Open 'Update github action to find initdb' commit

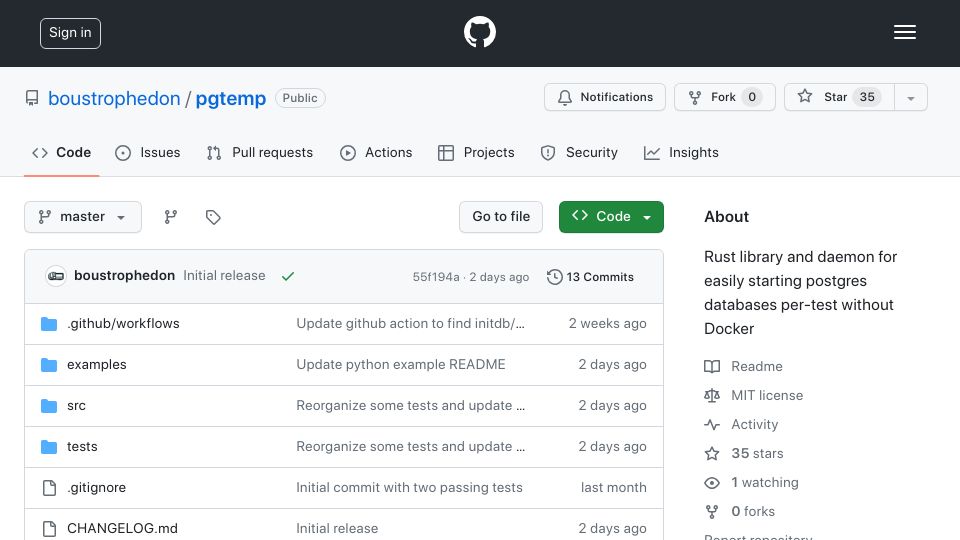pos(410,323)
